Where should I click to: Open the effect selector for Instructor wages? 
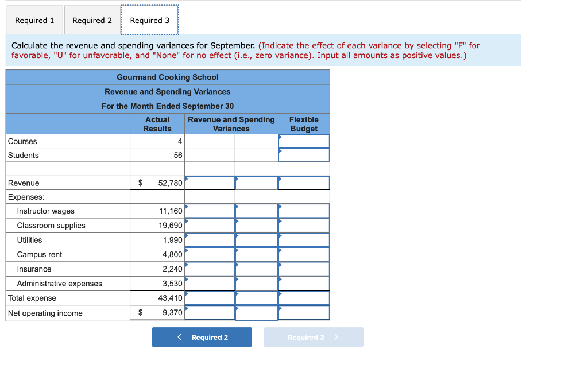coord(256,211)
